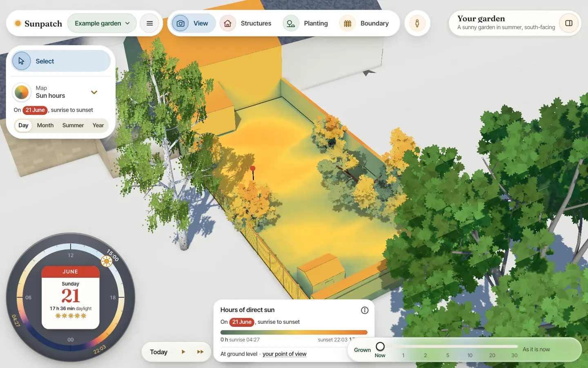Image resolution: width=588 pixels, height=368 pixels.
Task: Toggle the side panel icon
Action: tap(569, 23)
